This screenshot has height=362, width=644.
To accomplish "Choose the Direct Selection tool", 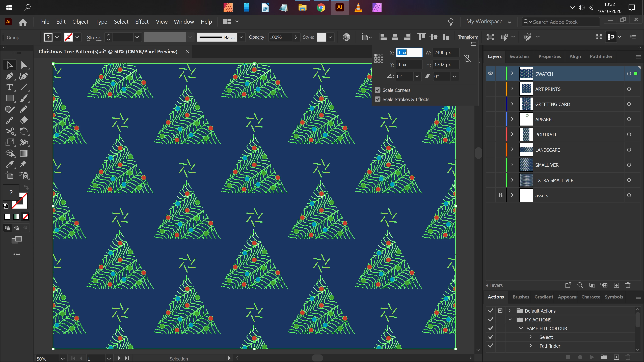I will coord(24,65).
